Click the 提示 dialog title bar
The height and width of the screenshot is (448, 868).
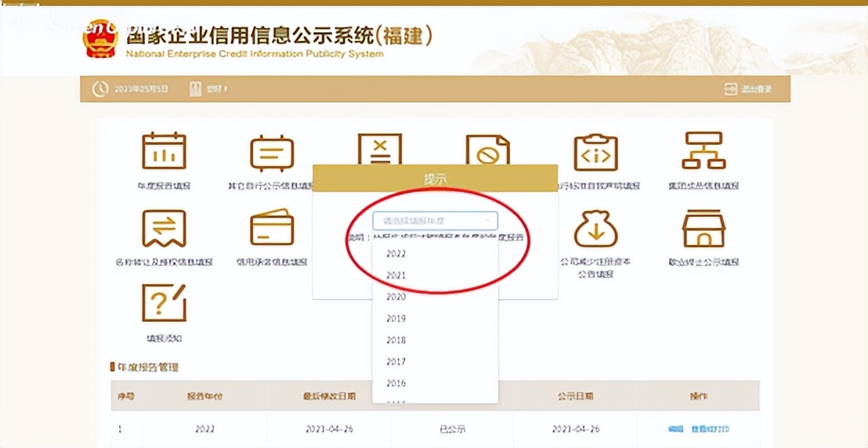pyautogui.click(x=435, y=179)
